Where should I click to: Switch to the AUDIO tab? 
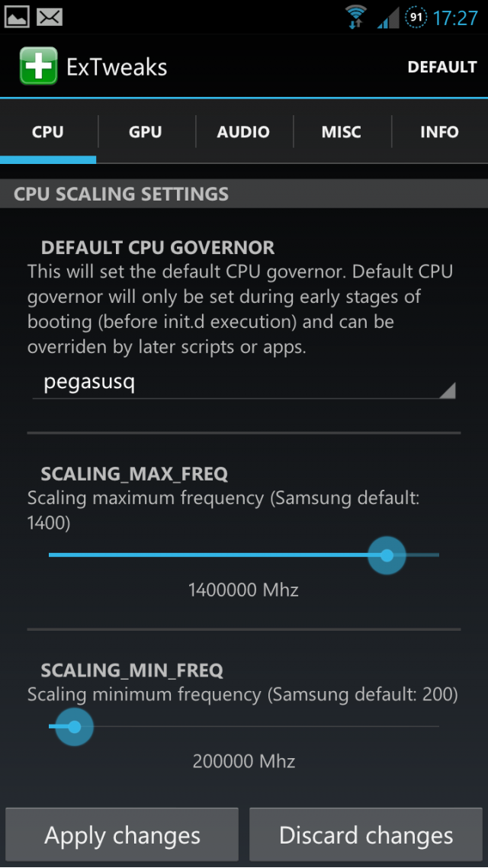point(243,132)
